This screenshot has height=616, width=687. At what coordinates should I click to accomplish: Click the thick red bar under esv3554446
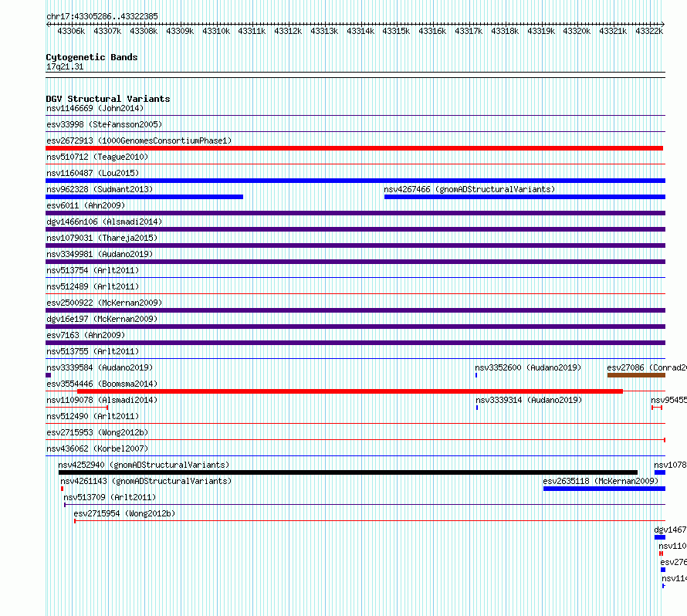(x=350, y=391)
